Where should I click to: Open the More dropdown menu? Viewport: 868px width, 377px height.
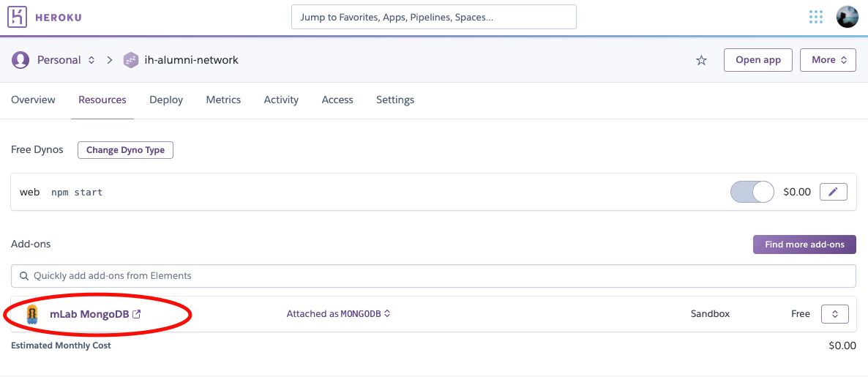point(828,60)
